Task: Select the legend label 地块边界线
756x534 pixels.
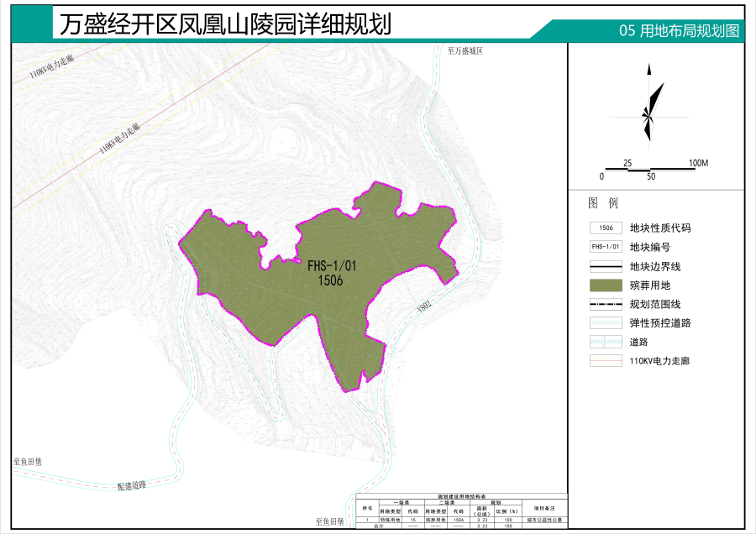Action: tap(655, 266)
